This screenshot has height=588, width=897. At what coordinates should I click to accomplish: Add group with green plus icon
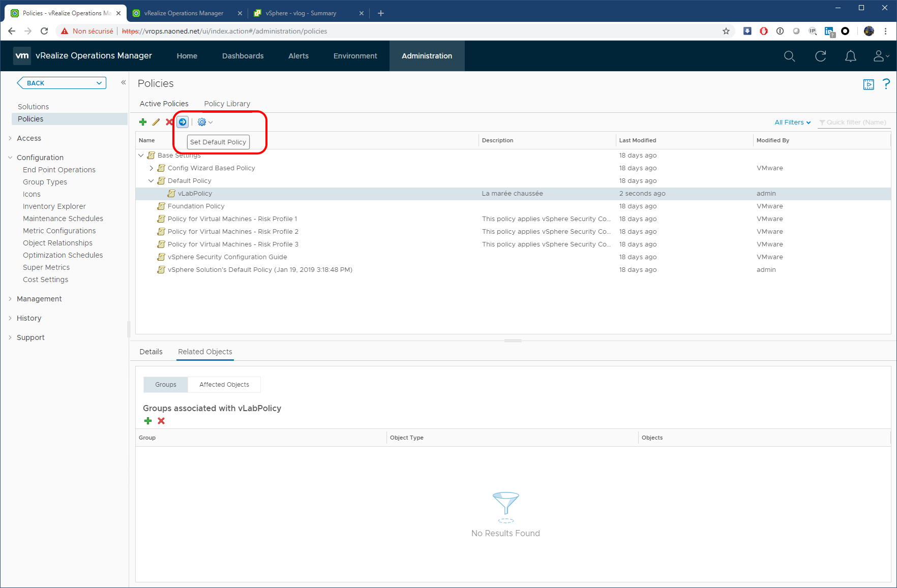(x=148, y=421)
